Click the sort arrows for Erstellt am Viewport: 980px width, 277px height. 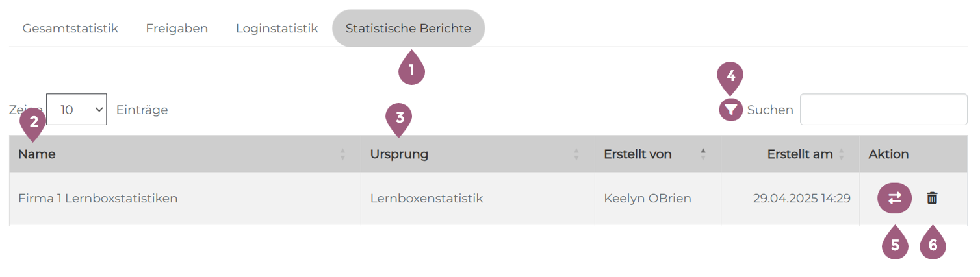click(x=842, y=154)
